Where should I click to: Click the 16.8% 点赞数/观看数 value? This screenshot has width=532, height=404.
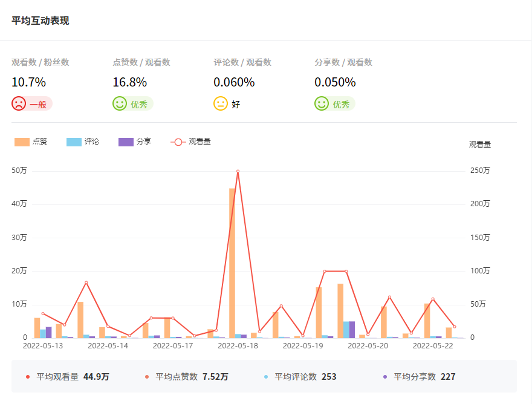[129, 82]
